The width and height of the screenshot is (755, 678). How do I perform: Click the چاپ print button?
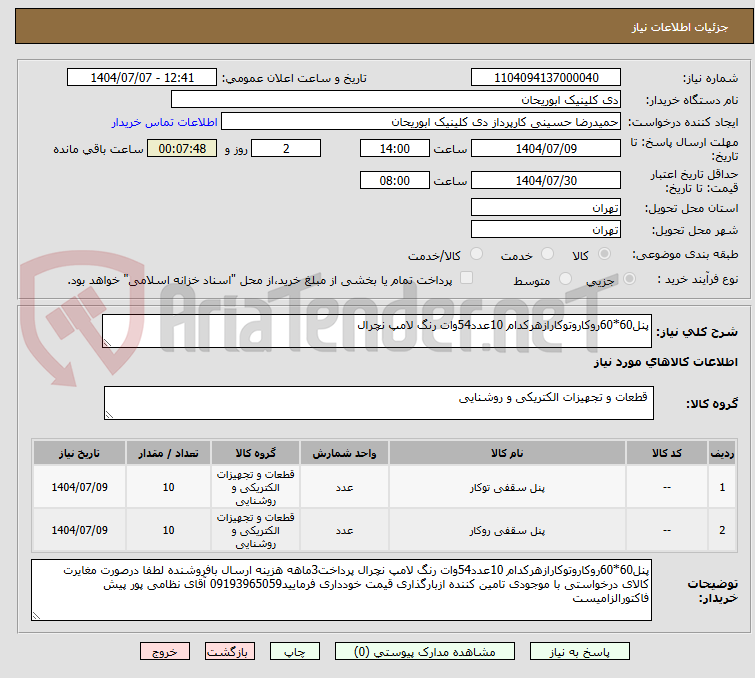pos(295,652)
